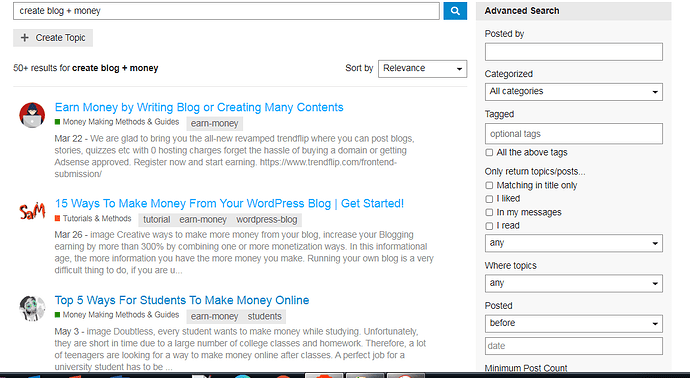Click the earn-money tag on first result

pos(214,124)
